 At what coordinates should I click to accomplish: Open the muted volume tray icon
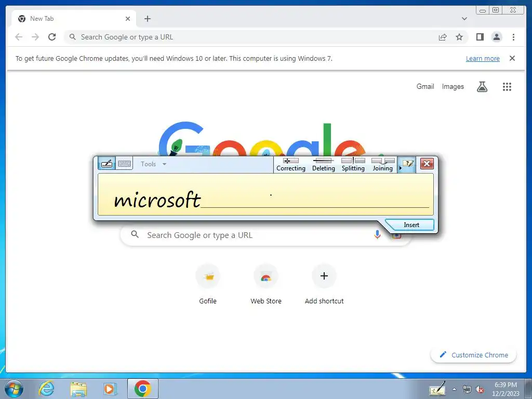click(480, 390)
